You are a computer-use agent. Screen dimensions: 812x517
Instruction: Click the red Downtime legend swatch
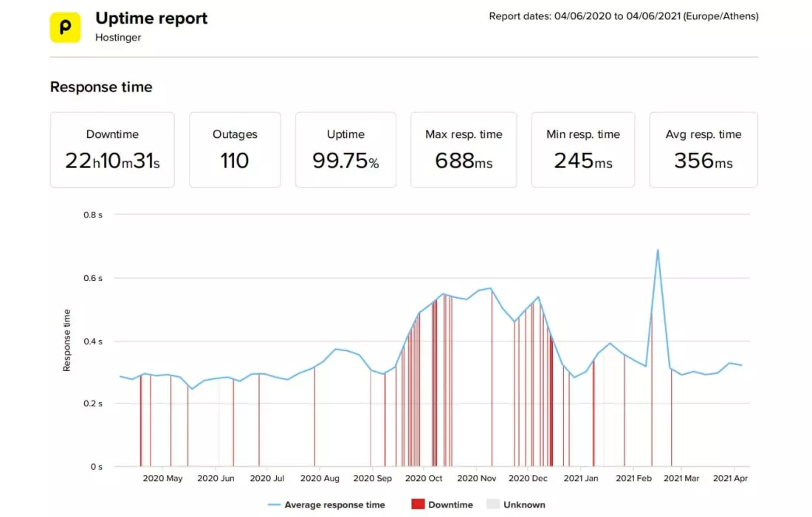(418, 505)
